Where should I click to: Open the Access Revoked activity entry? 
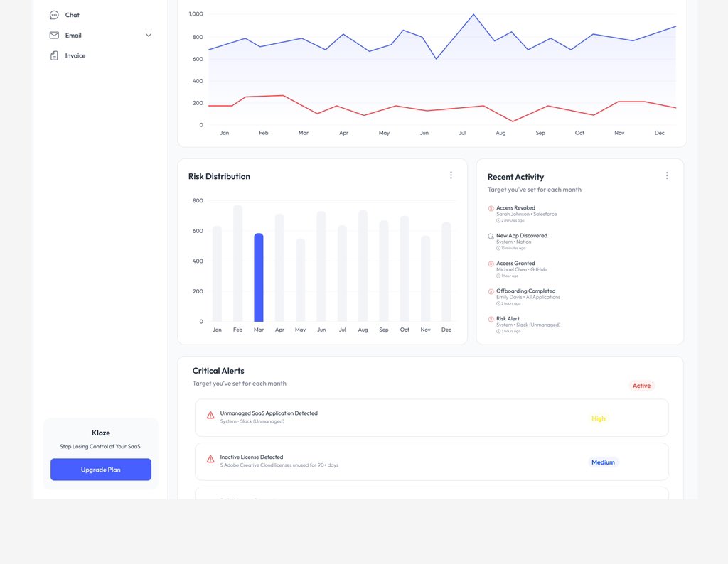coord(523,214)
